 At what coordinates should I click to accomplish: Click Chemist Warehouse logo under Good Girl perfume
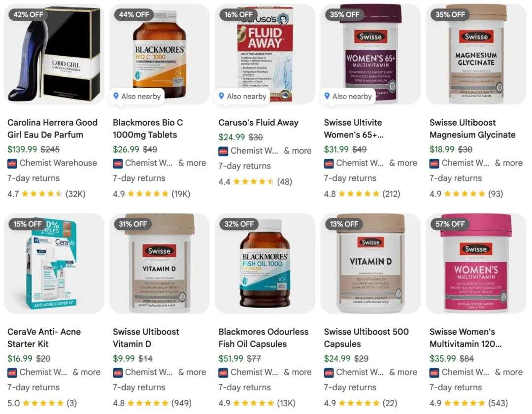(12, 163)
